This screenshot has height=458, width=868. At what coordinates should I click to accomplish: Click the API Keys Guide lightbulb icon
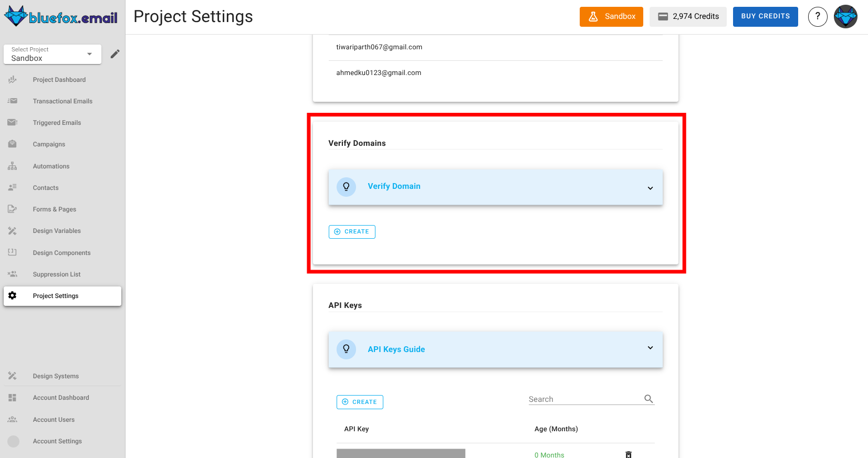pos(346,349)
